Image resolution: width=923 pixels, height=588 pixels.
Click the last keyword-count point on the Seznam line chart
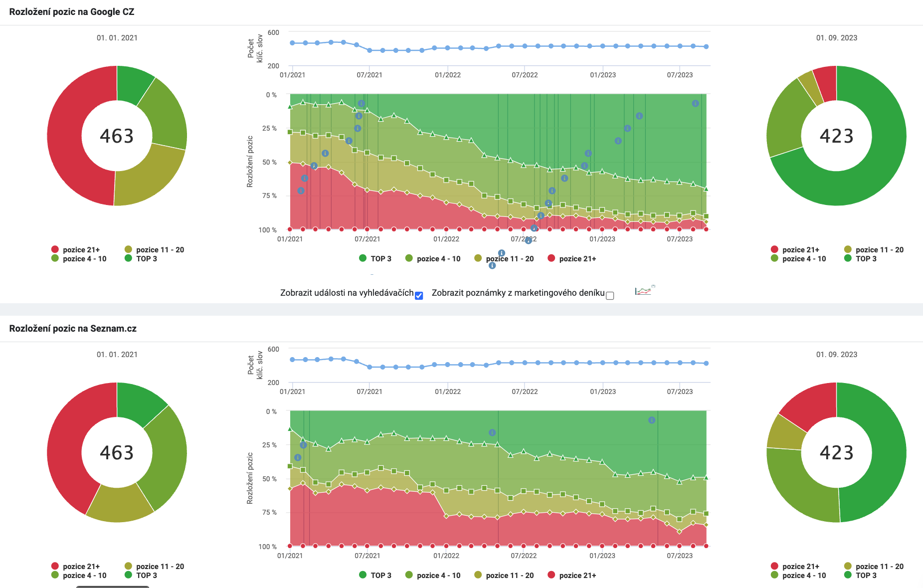pyautogui.click(x=706, y=364)
